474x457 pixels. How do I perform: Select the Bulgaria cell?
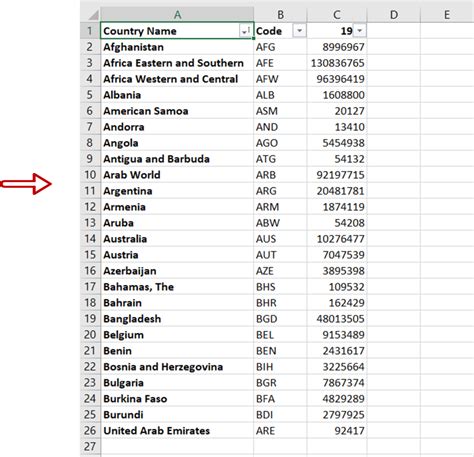(177, 383)
